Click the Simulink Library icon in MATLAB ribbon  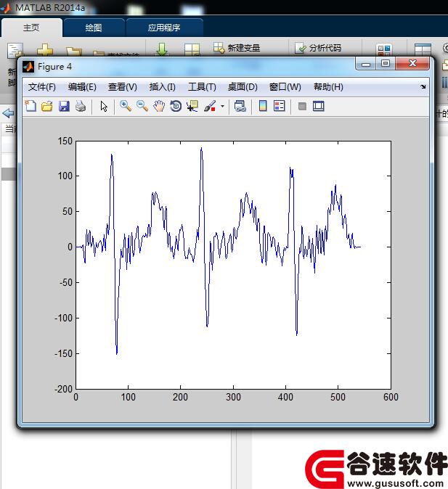pyautogui.click(x=384, y=49)
